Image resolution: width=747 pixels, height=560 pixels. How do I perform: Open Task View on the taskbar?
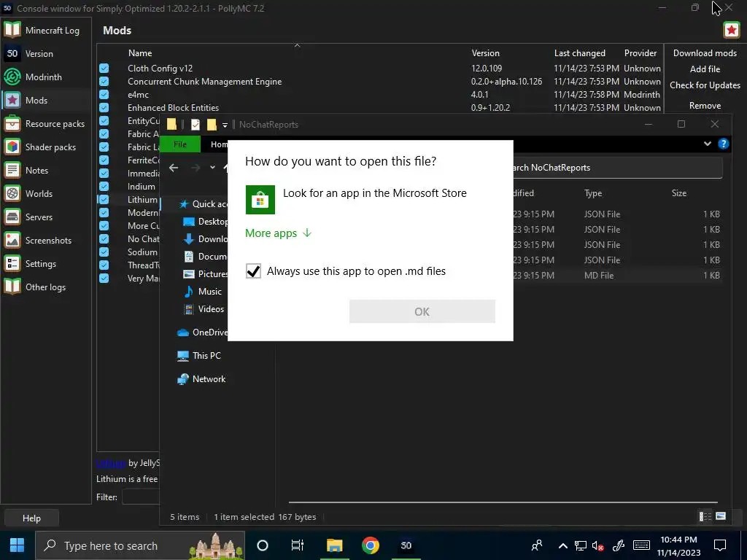coord(298,545)
